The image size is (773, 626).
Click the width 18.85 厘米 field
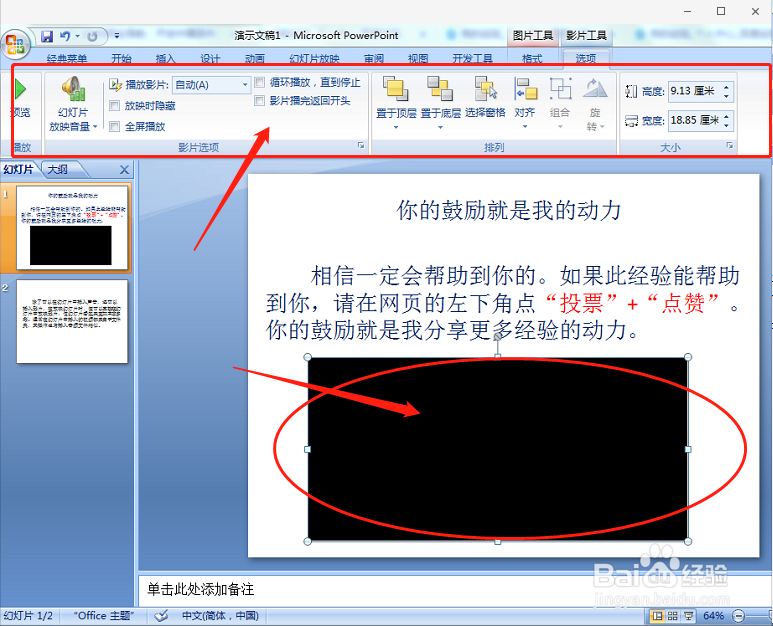(695, 120)
